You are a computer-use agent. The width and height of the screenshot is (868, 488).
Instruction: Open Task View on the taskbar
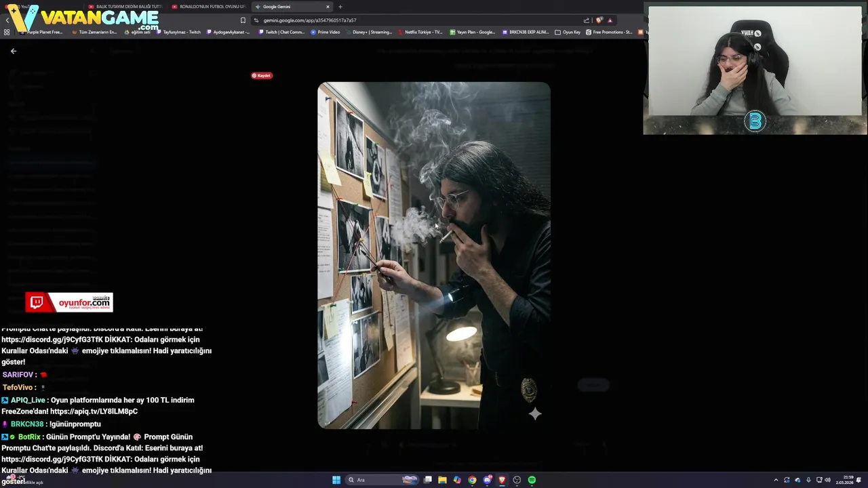428,480
